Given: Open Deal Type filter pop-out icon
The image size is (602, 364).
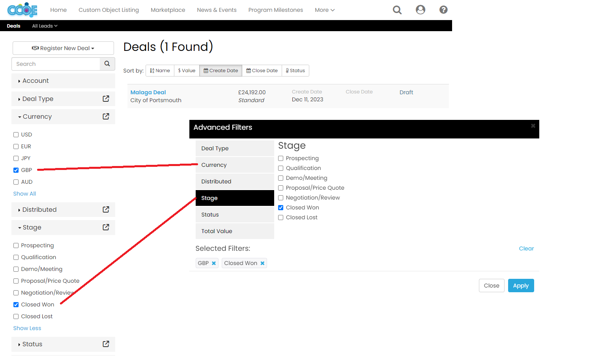Looking at the screenshot, I should (x=106, y=99).
